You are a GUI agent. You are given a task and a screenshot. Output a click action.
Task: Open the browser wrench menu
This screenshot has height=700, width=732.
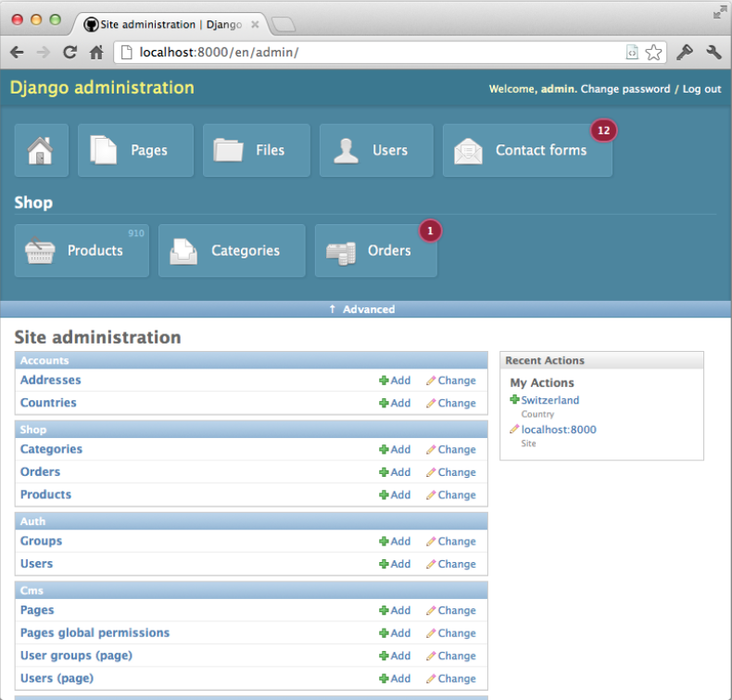coord(713,52)
